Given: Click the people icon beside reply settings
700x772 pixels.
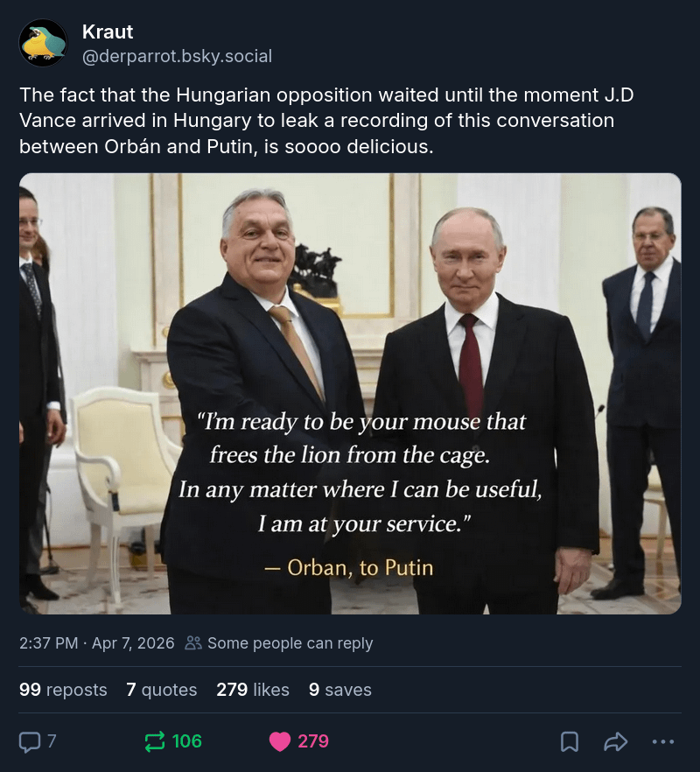Looking at the screenshot, I should (x=193, y=643).
